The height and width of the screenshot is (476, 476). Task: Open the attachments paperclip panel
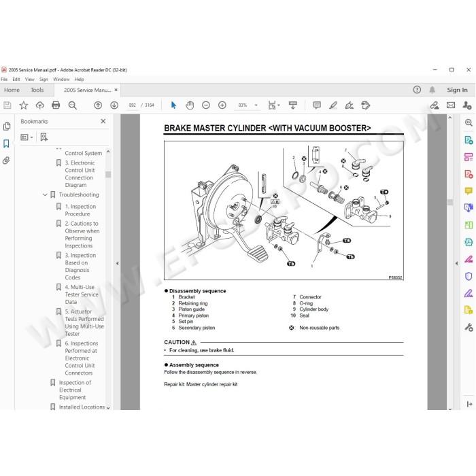point(6,160)
